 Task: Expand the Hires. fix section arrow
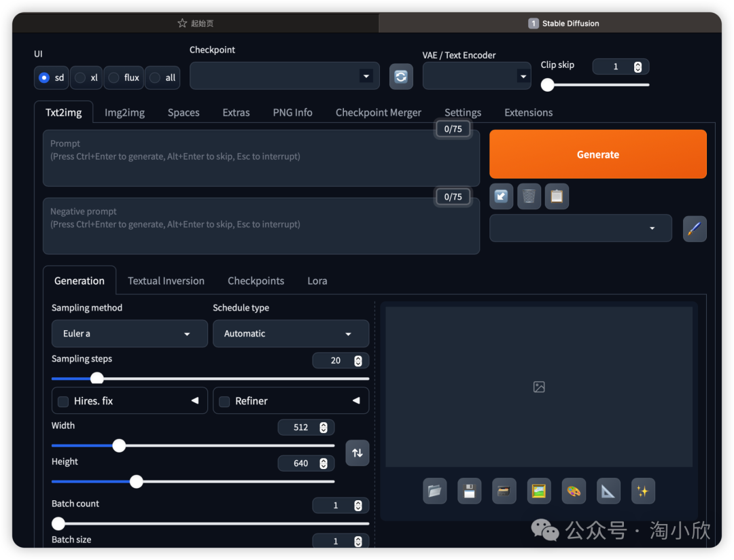pos(195,401)
